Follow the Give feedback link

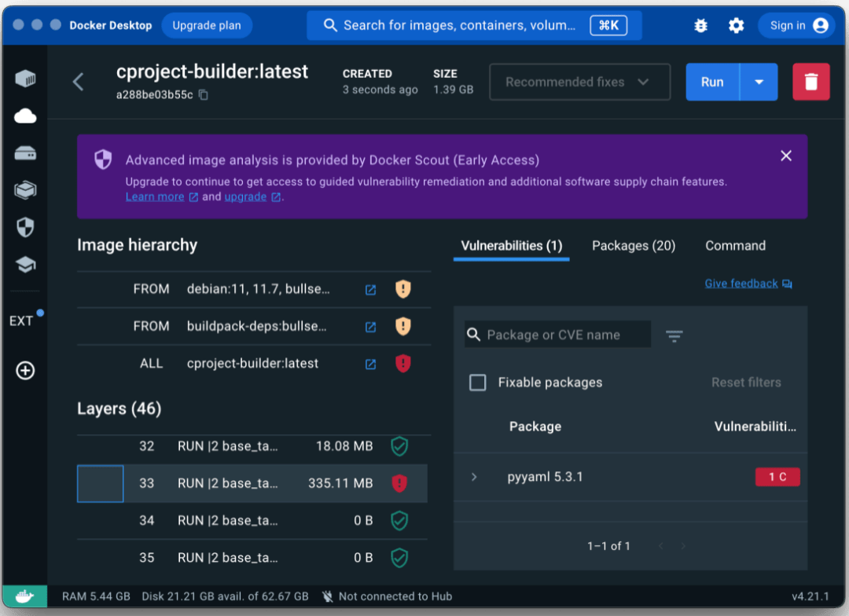pos(741,284)
